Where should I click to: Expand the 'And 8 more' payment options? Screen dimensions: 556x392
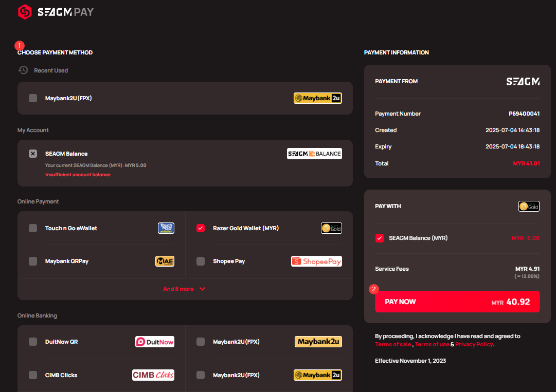pos(184,289)
